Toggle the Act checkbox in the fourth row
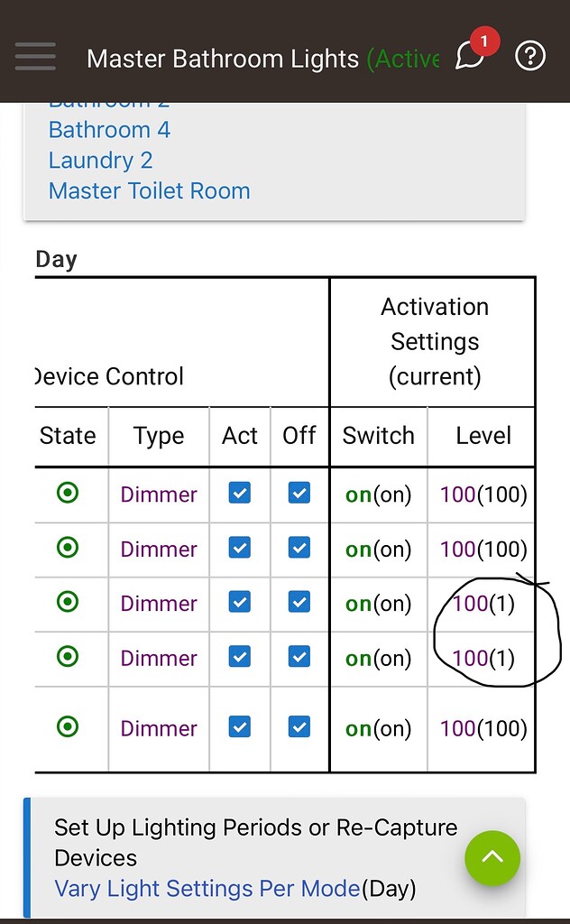The width and height of the screenshot is (570, 924). click(x=239, y=658)
